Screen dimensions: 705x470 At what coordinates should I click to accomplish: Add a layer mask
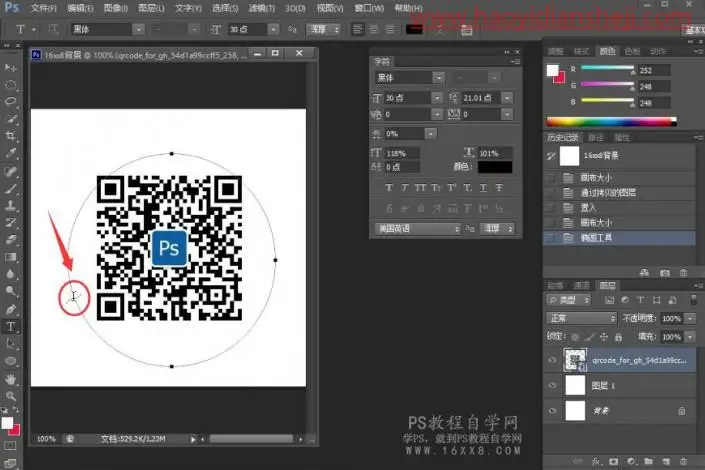[613, 461]
